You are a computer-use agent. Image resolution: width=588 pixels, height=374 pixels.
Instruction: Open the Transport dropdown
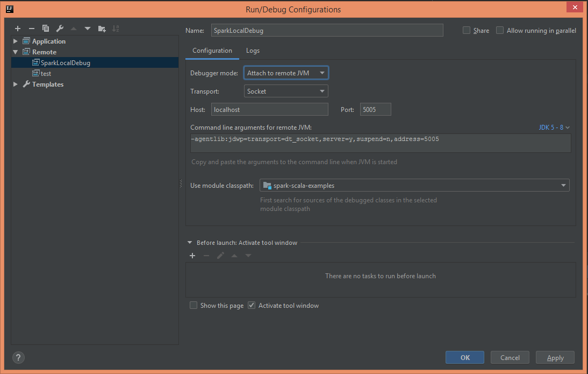(286, 91)
